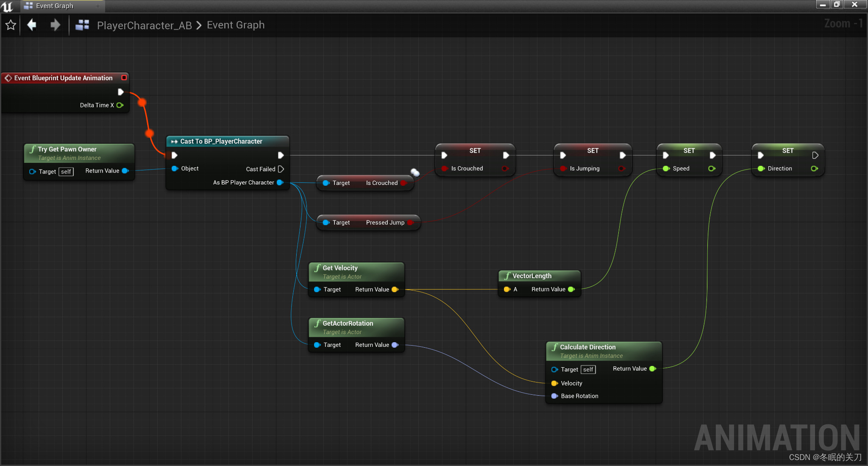Minimize the blueprint editor window
Image resolution: width=868 pixels, height=466 pixels.
pyautogui.click(x=823, y=5)
